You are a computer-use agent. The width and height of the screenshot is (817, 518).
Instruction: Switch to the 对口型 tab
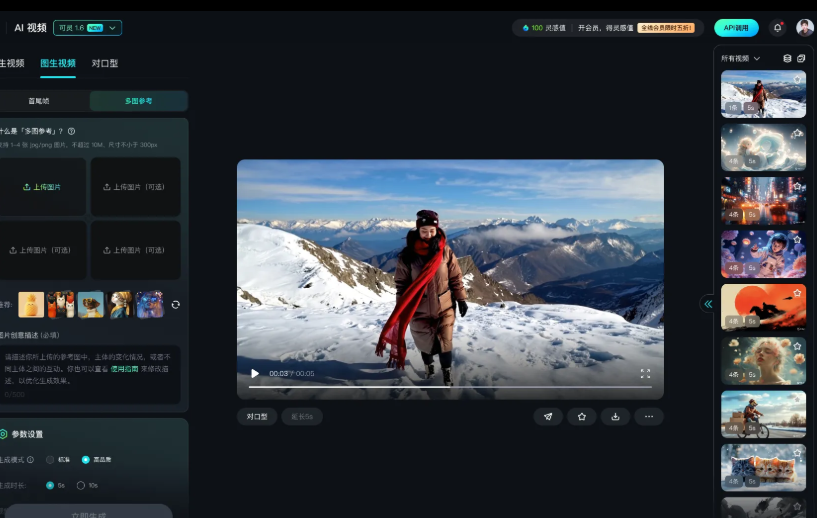(x=105, y=63)
